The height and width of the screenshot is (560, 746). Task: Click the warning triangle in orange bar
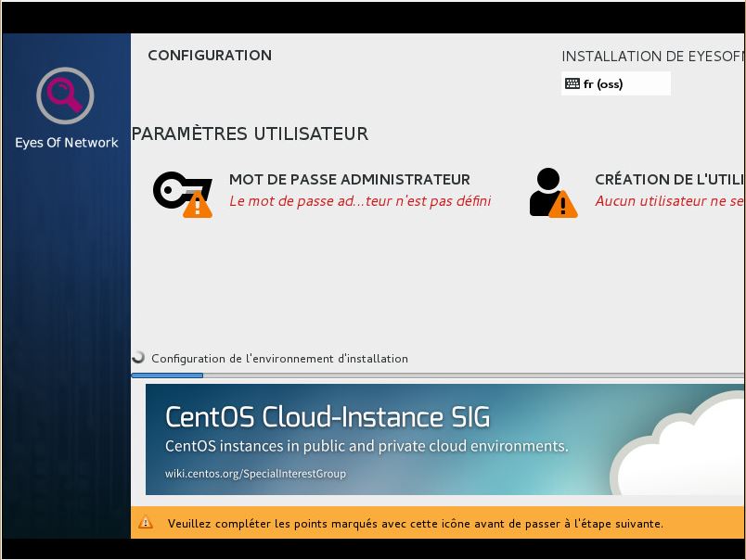(x=146, y=523)
